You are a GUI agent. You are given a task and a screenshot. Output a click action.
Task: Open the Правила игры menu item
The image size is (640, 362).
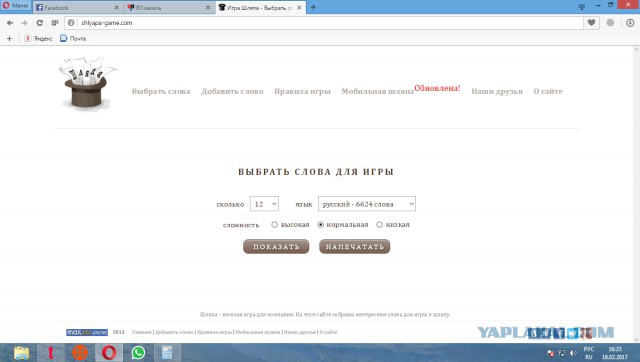[x=302, y=91]
